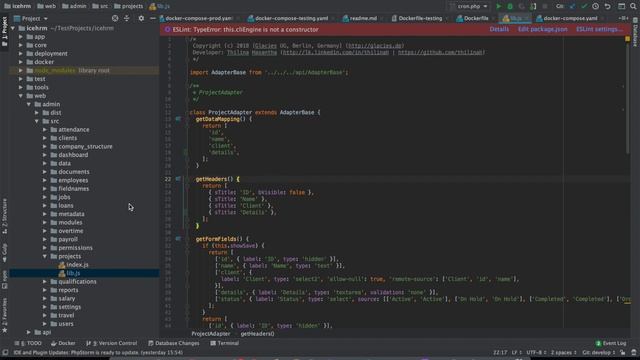Image resolution: width=640 pixels, height=360 pixels.
Task: Expand the api folder
Action: tap(29, 332)
